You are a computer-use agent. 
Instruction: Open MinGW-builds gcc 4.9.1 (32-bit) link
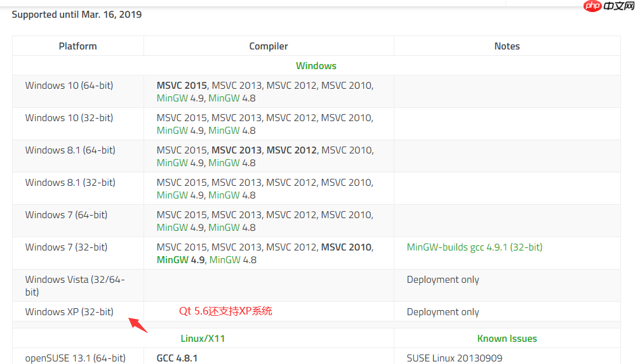pos(474,247)
